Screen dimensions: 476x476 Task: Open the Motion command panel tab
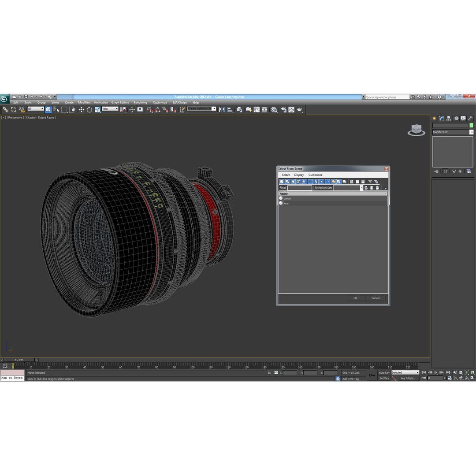456,119
